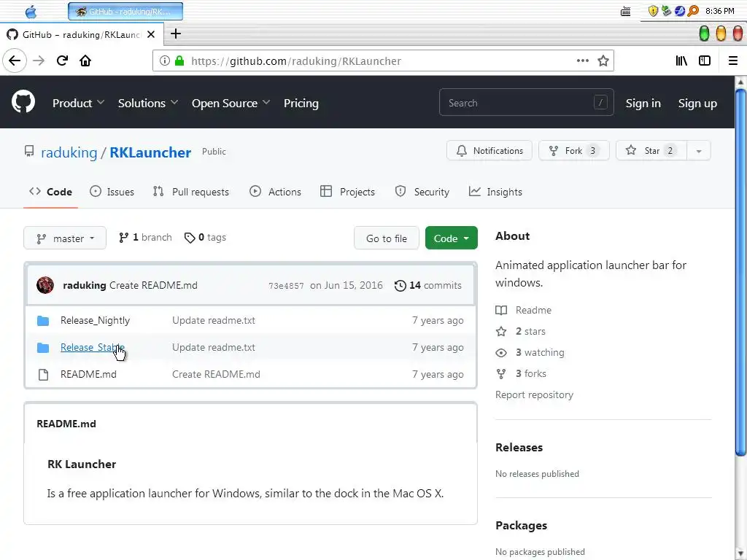747x560 pixels.
Task: Bookmark page with the star icon
Action: 603,61
